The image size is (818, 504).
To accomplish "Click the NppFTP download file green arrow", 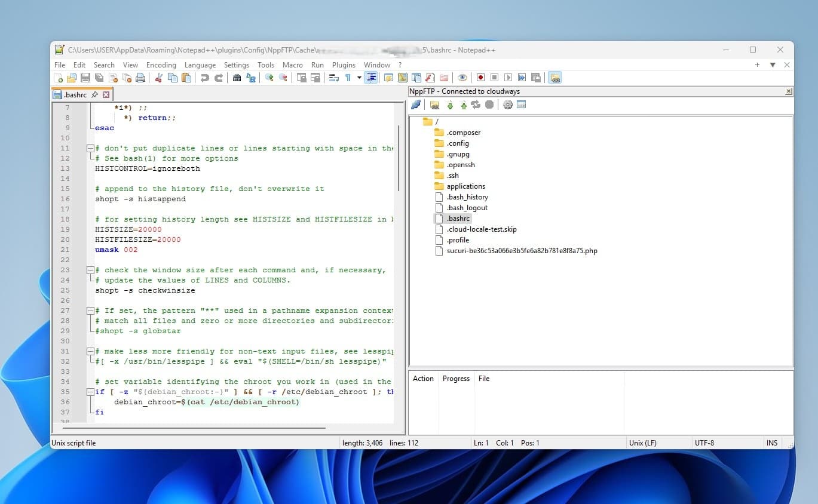I will click(449, 105).
